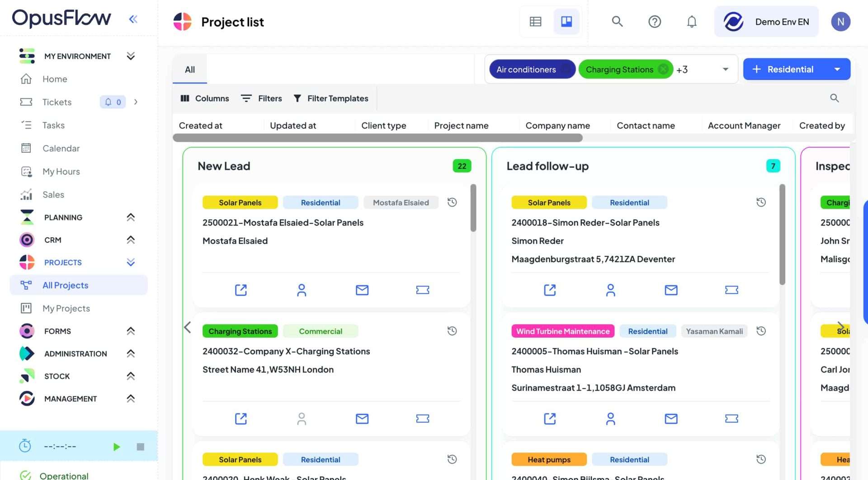This screenshot has width=868, height=480.
Task: Open Filters panel
Action: click(261, 99)
